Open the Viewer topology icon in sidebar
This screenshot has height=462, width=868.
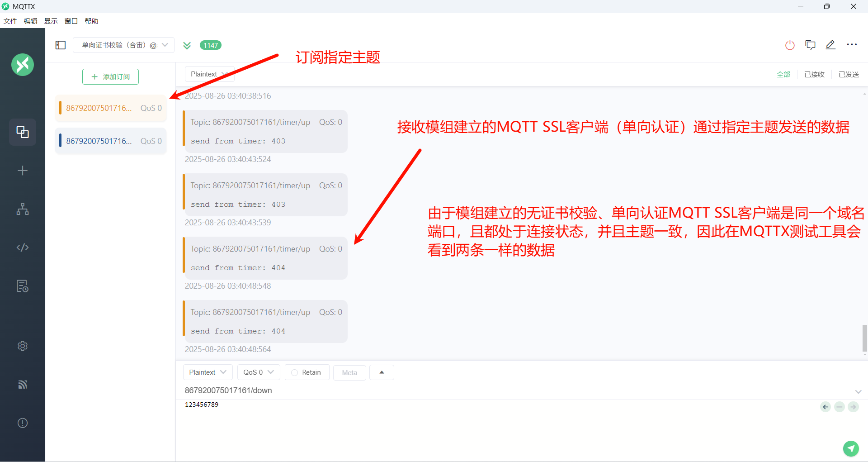23,209
